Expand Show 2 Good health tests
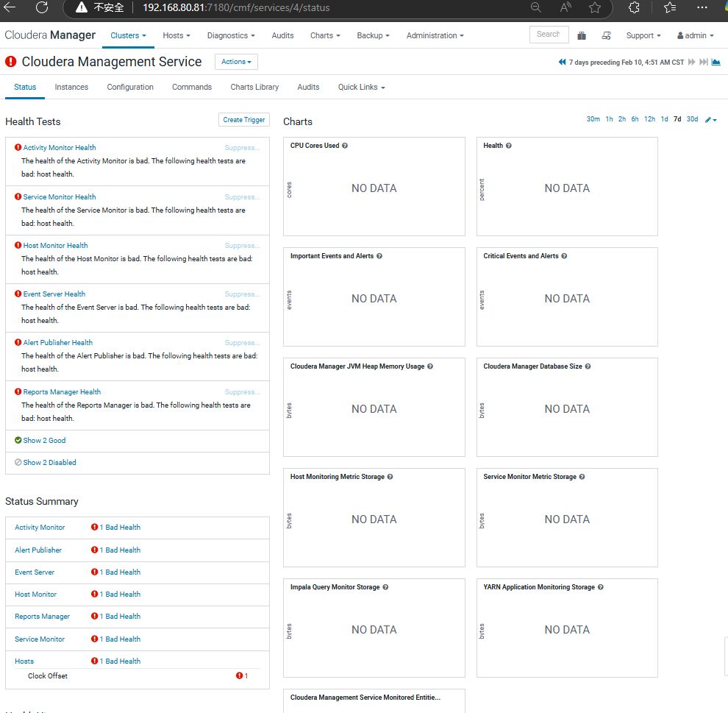This screenshot has width=728, height=713. pyautogui.click(x=44, y=440)
